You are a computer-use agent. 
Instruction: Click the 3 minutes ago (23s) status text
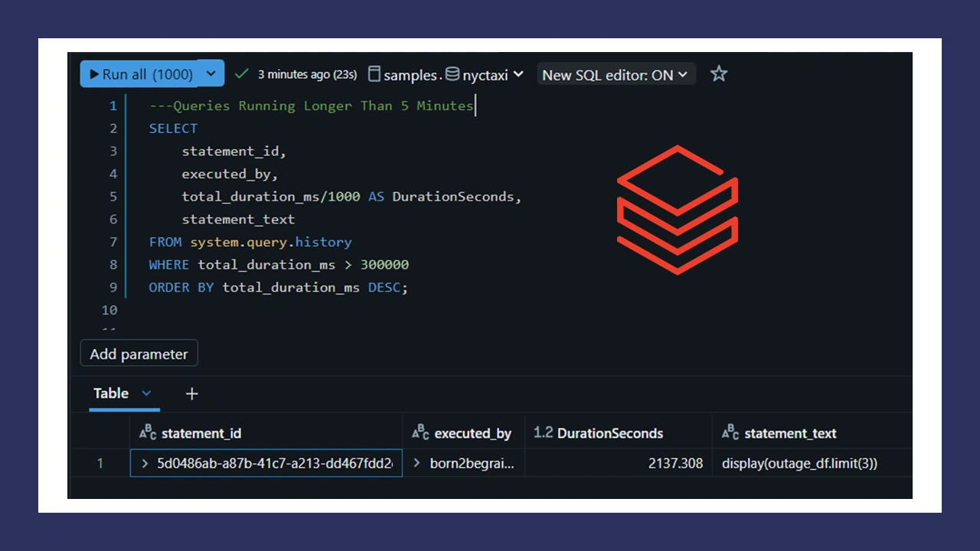308,74
